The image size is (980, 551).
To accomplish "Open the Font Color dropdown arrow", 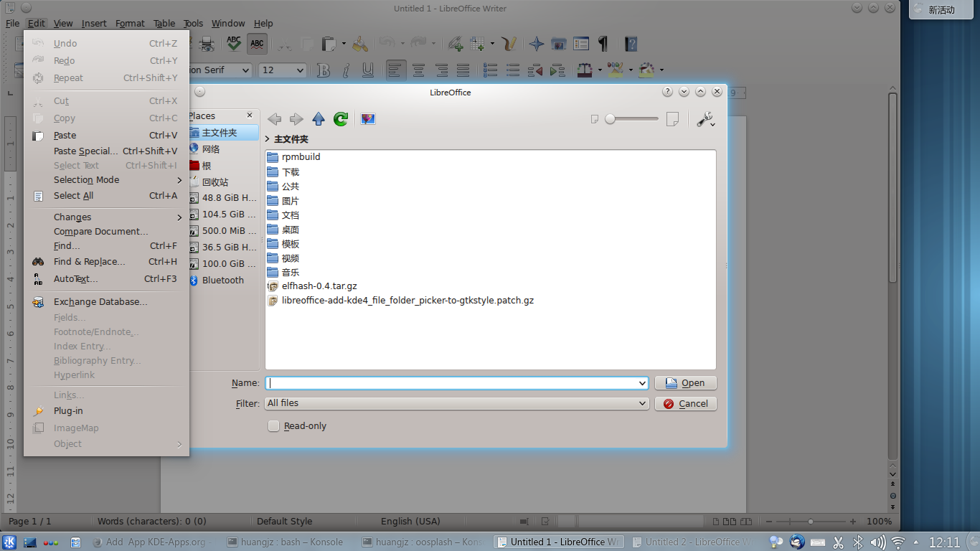I will coord(600,70).
